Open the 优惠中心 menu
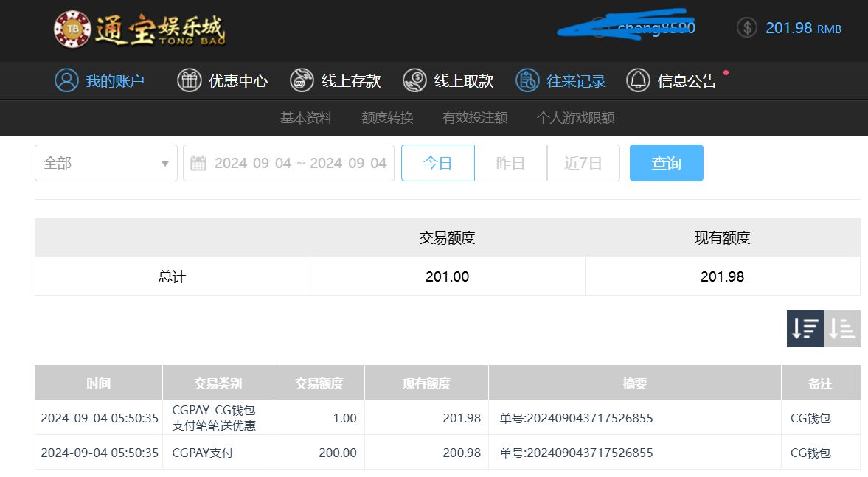The height and width of the screenshot is (477, 868). (238, 81)
